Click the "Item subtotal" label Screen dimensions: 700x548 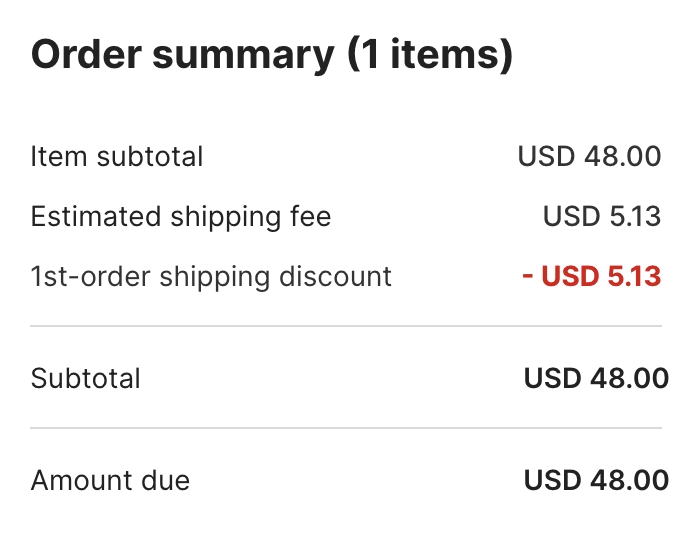(117, 157)
